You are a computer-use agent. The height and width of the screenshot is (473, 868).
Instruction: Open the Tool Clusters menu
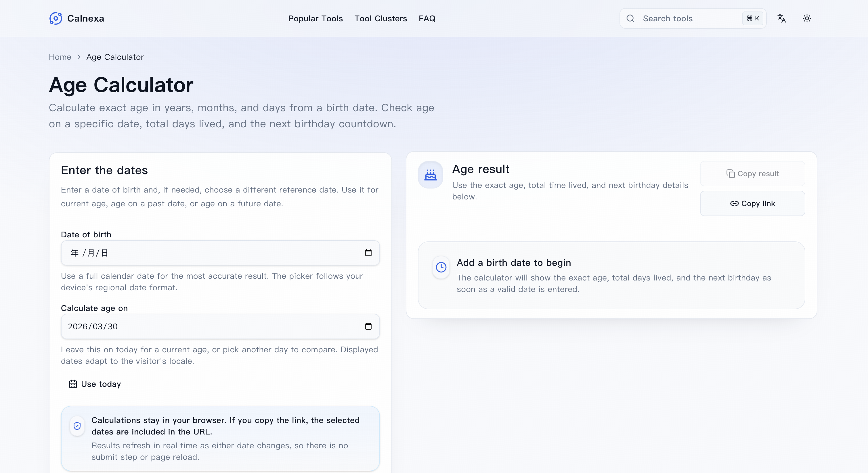(x=381, y=18)
